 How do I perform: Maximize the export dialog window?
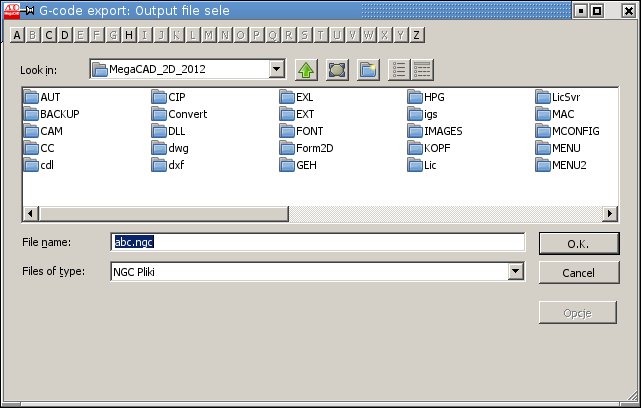[597, 11]
